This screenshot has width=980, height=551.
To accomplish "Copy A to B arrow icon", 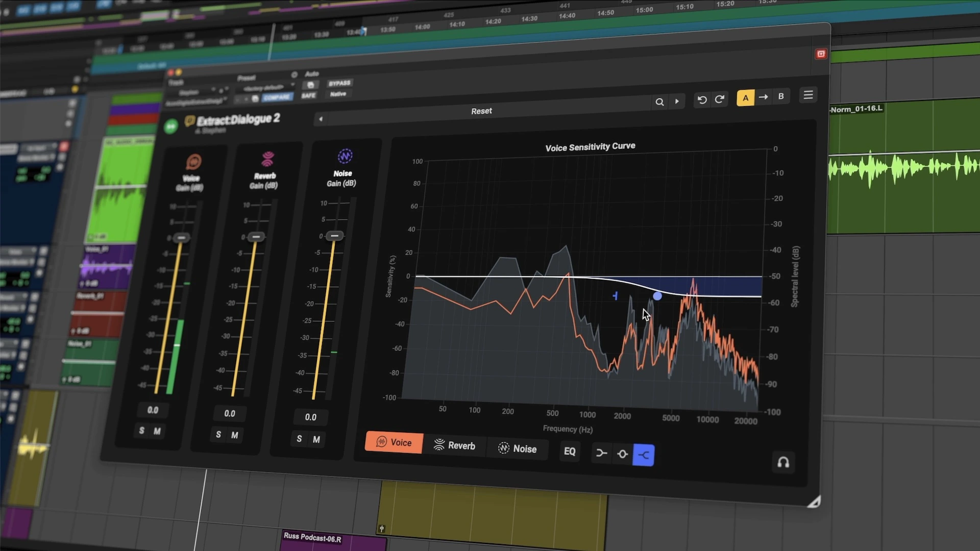I will (x=764, y=97).
